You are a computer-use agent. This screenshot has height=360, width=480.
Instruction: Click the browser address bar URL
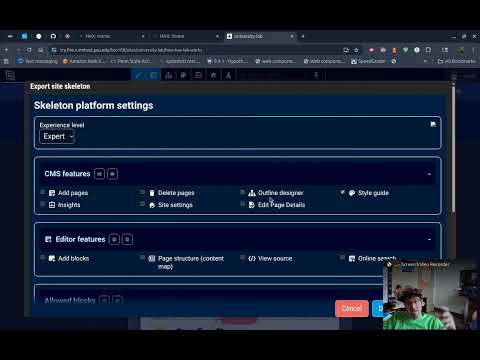(x=131, y=50)
